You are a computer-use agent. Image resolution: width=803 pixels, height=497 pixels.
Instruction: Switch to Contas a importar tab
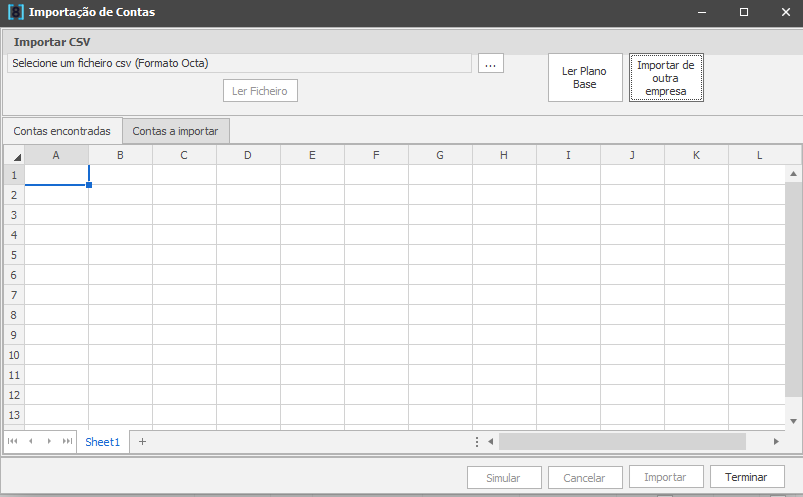click(x=176, y=131)
